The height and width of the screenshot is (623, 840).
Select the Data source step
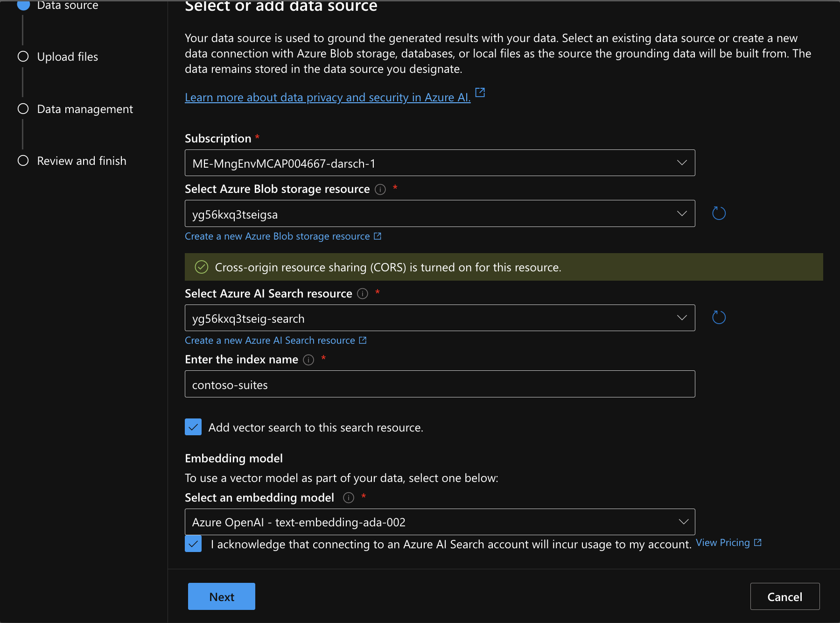[58, 5]
